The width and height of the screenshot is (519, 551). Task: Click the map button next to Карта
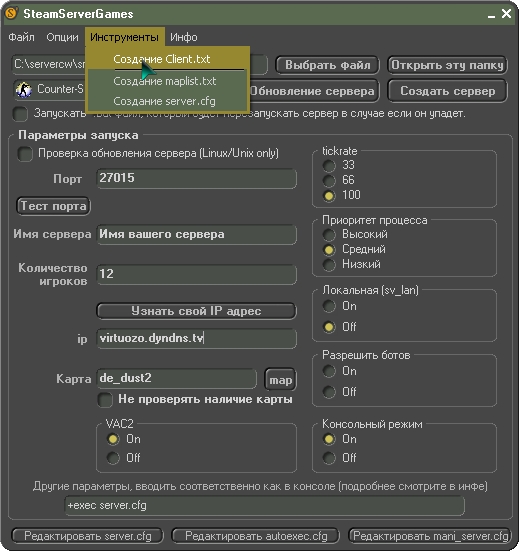(280, 380)
